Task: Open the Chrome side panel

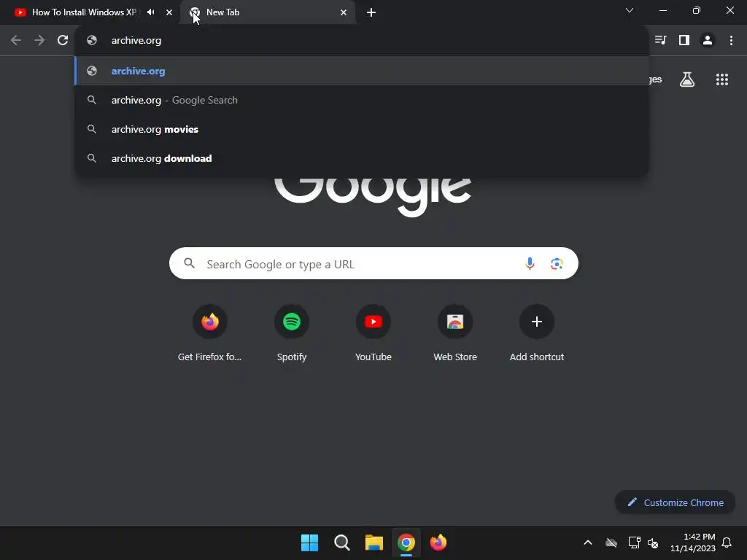Action: tap(684, 41)
